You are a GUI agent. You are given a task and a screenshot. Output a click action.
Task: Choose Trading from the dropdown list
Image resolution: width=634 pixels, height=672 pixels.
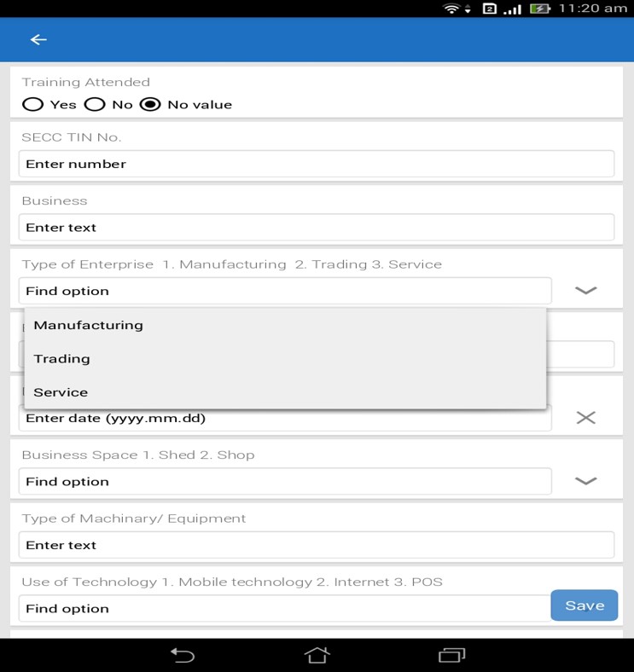[x=61, y=358]
